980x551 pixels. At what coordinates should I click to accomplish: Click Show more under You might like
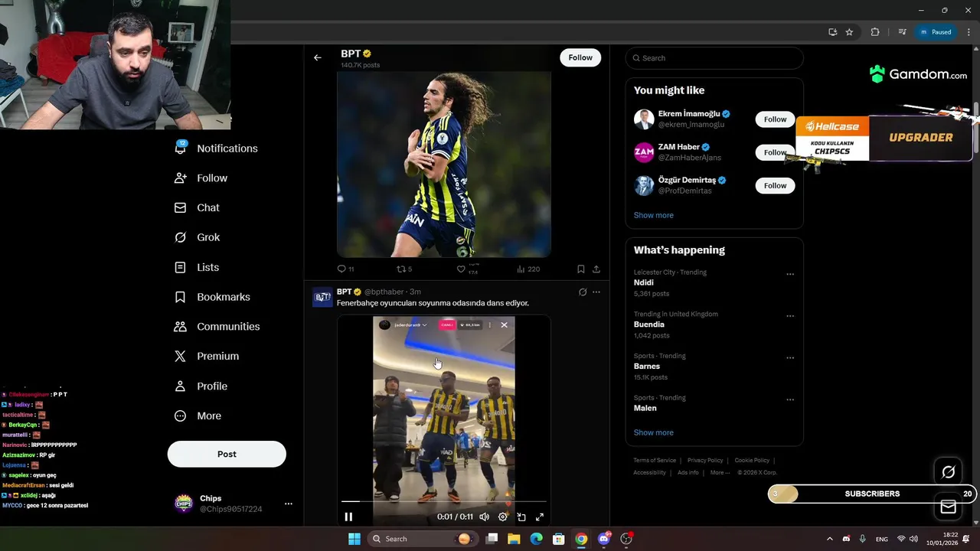coord(654,215)
